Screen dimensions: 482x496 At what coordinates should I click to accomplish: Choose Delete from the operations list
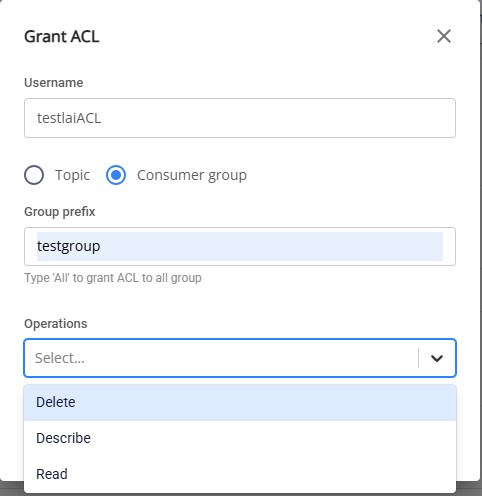click(x=240, y=402)
